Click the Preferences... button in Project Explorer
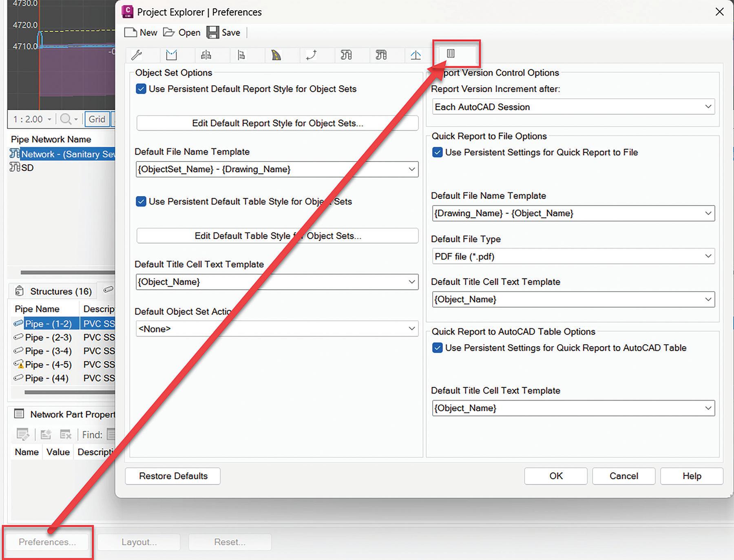The height and width of the screenshot is (560, 734). coord(47,542)
